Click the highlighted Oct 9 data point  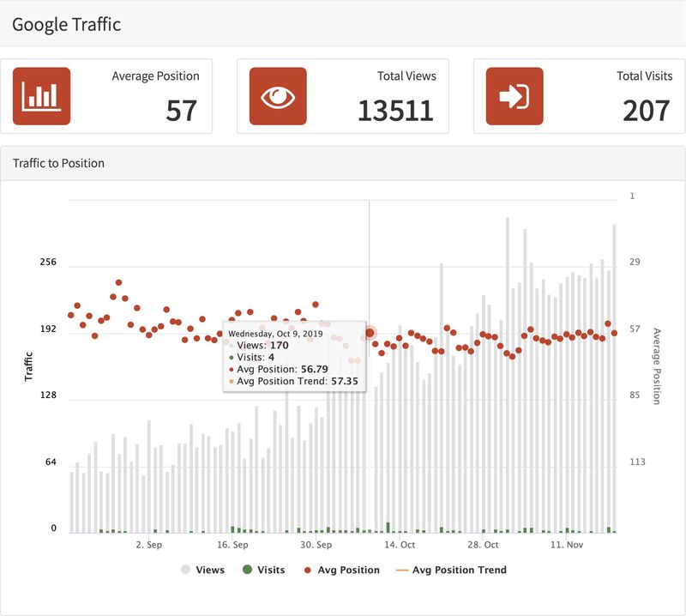coord(370,333)
